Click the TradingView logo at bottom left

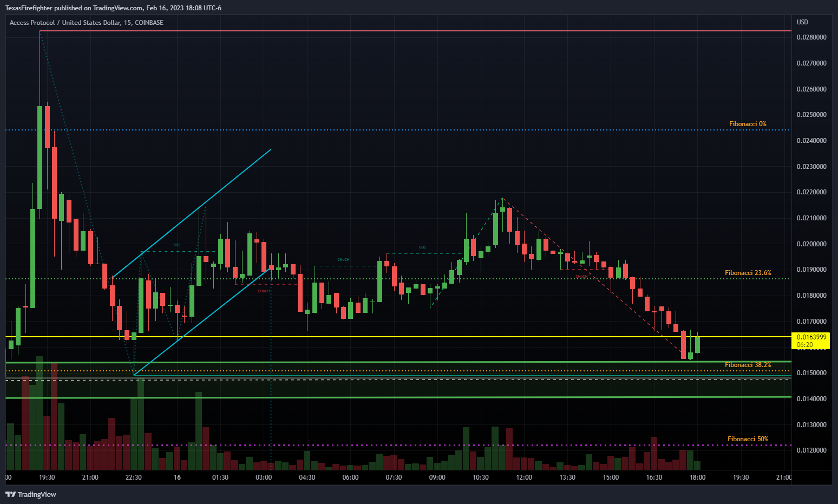[31, 494]
